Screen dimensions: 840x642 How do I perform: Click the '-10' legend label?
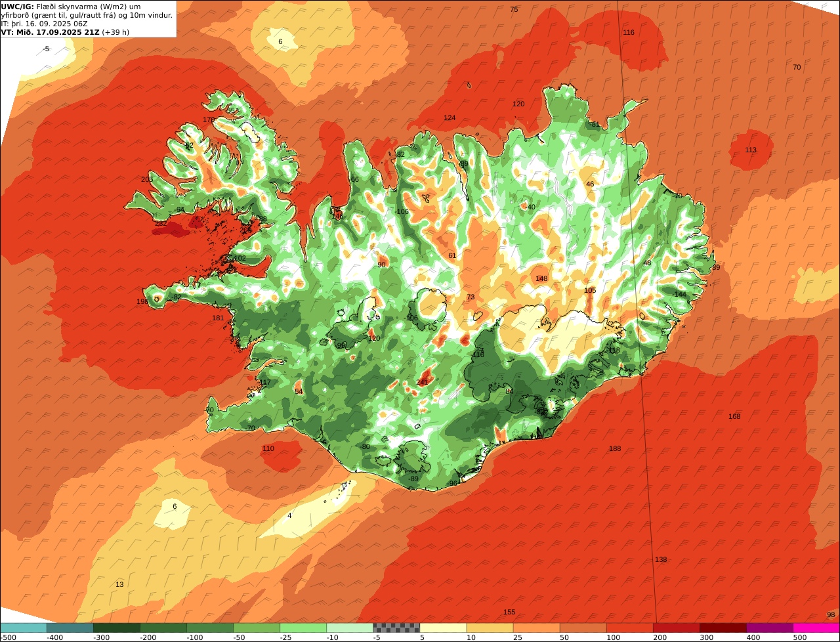(333, 637)
